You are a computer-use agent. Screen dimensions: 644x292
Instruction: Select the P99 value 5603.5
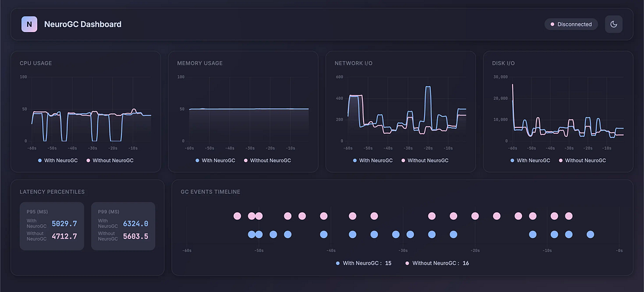pos(136,236)
